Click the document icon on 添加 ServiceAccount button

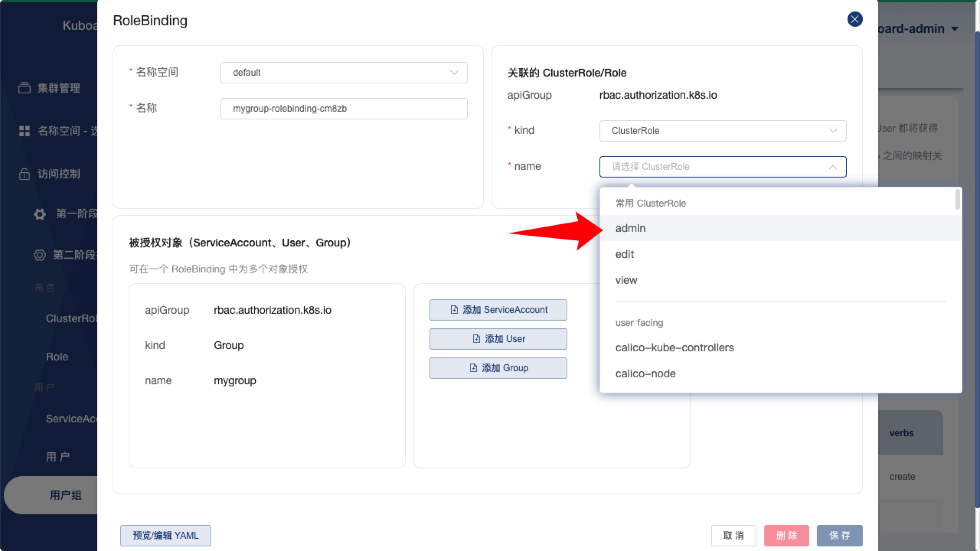point(454,310)
